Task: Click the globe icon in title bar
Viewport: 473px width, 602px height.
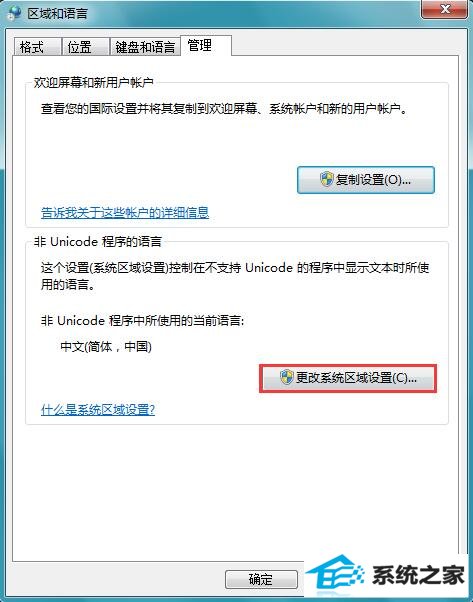Action: [x=15, y=13]
